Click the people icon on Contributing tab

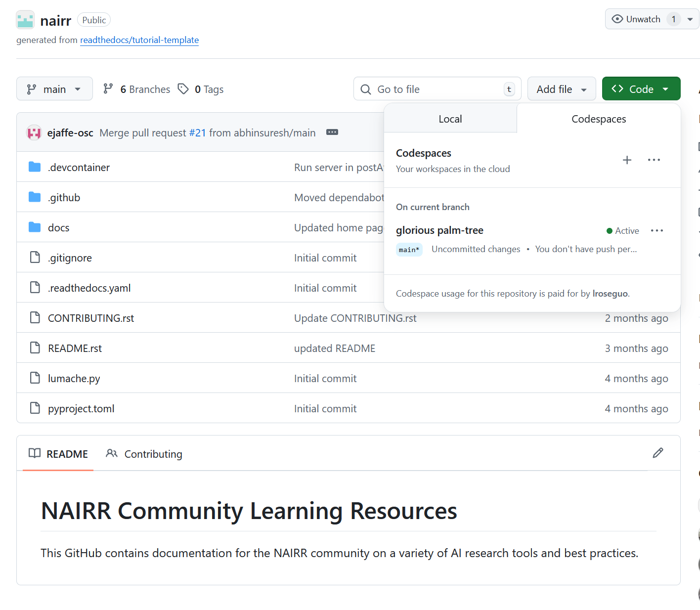[x=112, y=453]
